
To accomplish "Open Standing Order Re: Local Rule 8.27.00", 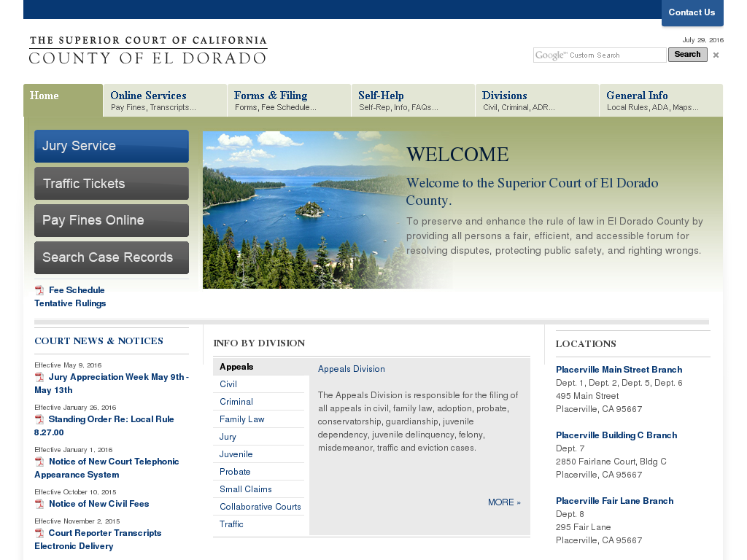I will [104, 426].
